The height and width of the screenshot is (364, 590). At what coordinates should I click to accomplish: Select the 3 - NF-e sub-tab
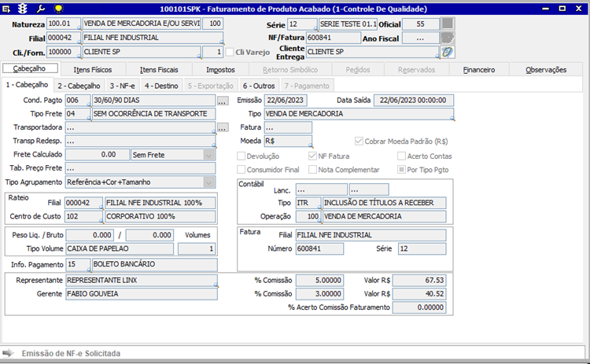tap(123, 85)
